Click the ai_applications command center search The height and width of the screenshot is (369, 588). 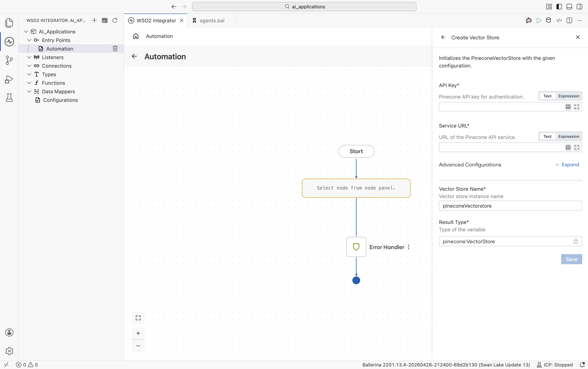304,7
